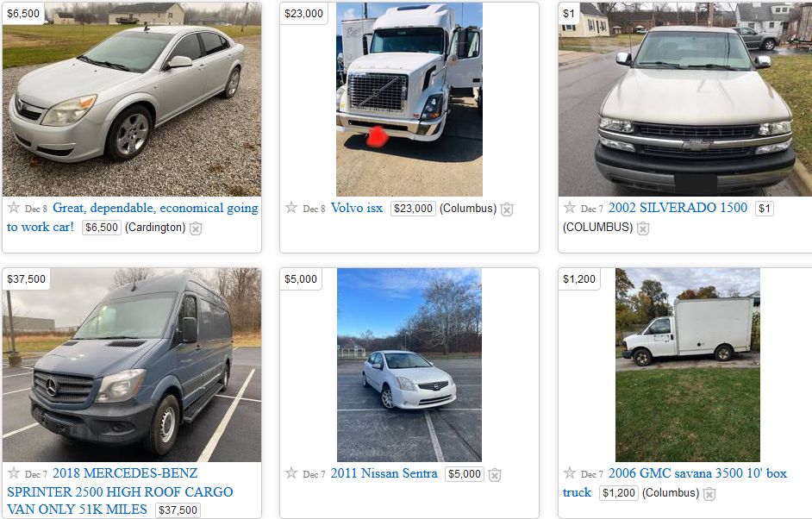Hide the 2011 Nissan Sentra posting
This screenshot has width=812, height=519.
coord(495,474)
